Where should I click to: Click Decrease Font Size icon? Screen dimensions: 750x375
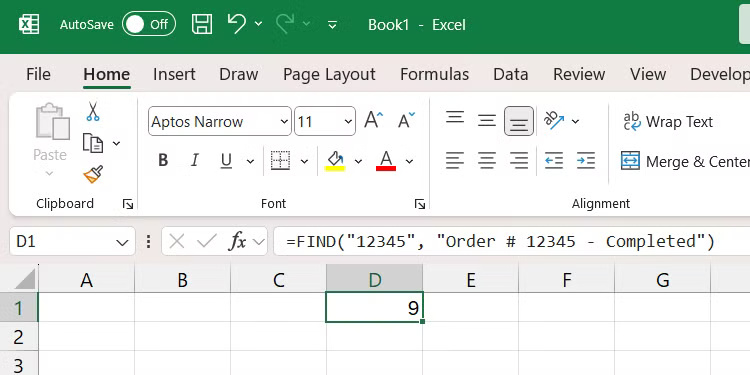pyautogui.click(x=407, y=120)
